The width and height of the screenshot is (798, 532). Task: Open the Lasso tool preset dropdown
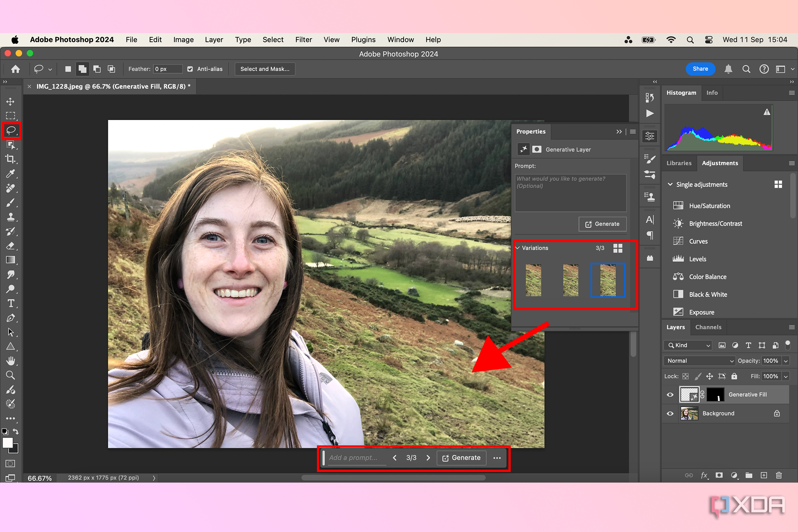[x=50, y=69]
